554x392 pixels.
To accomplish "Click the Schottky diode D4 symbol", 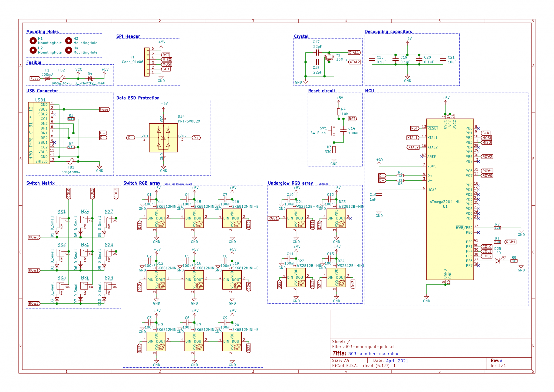I will click(90, 78).
